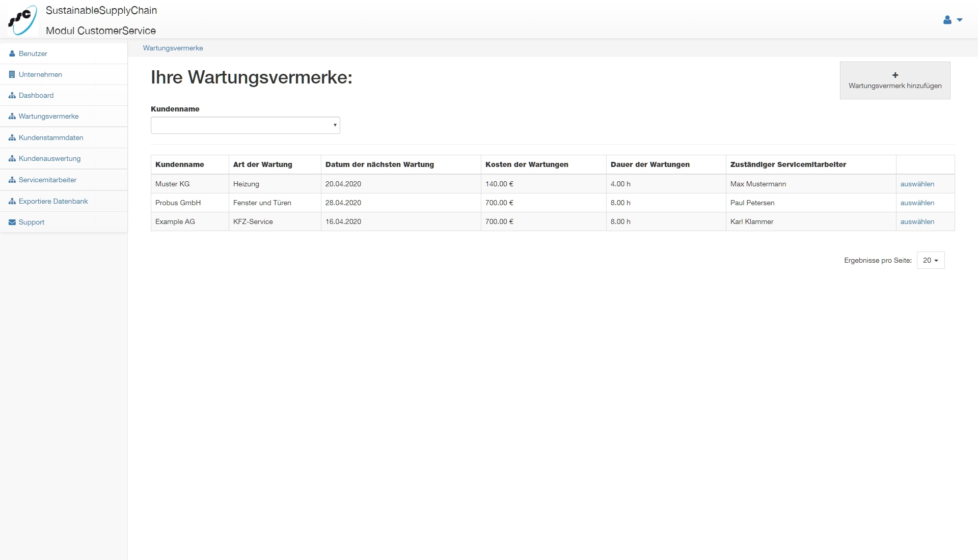The height and width of the screenshot is (560, 978).
Task: Click the Support envelope icon
Action: coord(12,222)
